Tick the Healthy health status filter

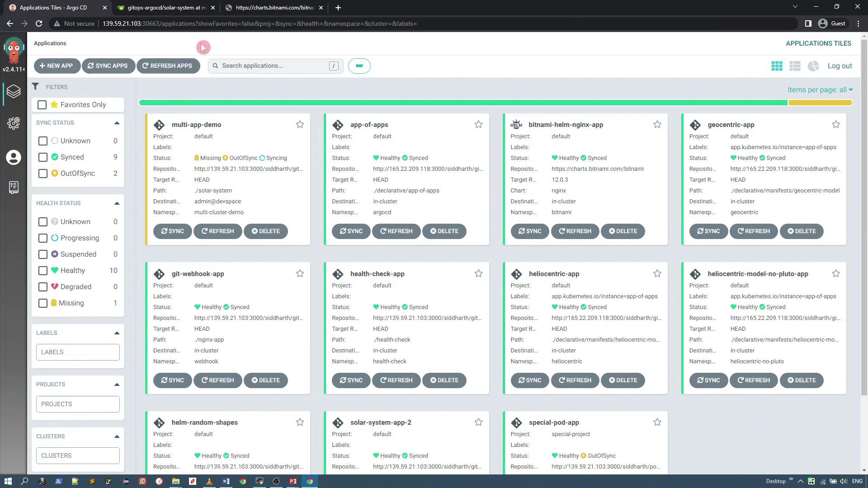point(43,271)
